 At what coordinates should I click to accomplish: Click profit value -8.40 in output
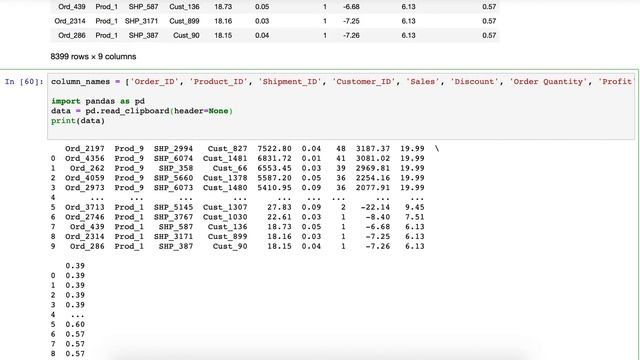pos(378,217)
